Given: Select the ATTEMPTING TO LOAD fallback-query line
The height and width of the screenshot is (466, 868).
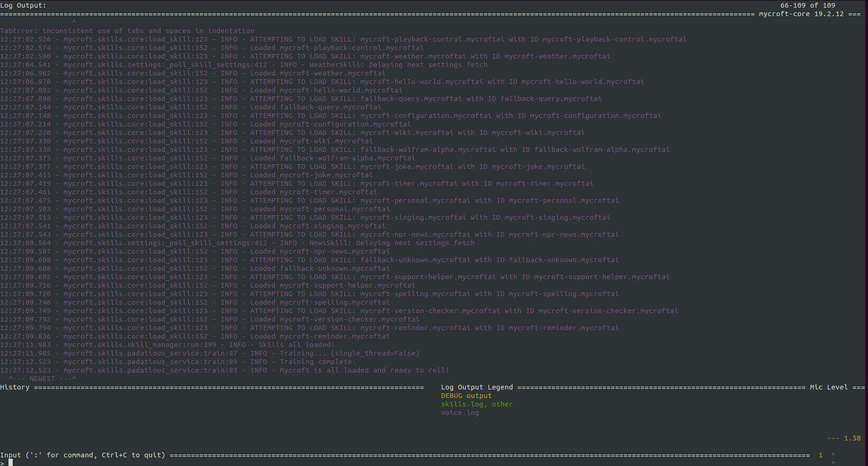Looking at the screenshot, I should (301, 98).
